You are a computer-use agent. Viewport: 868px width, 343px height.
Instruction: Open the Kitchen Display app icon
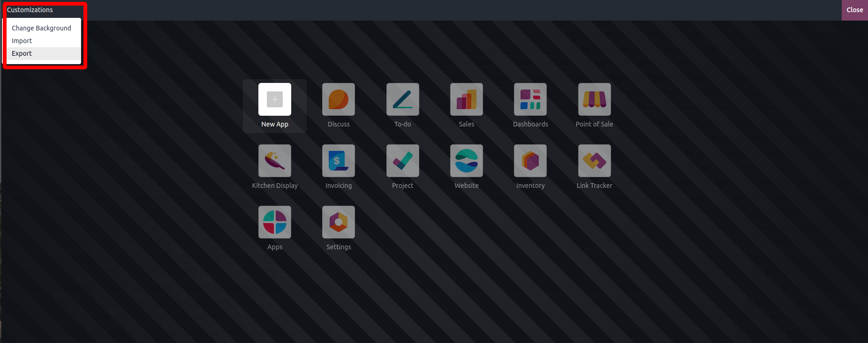[275, 161]
